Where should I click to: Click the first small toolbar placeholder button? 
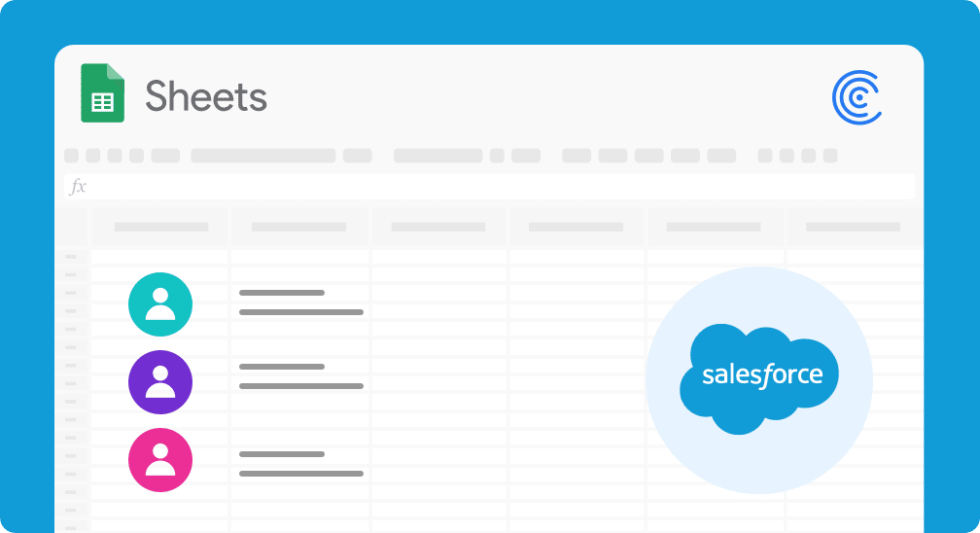[71, 156]
